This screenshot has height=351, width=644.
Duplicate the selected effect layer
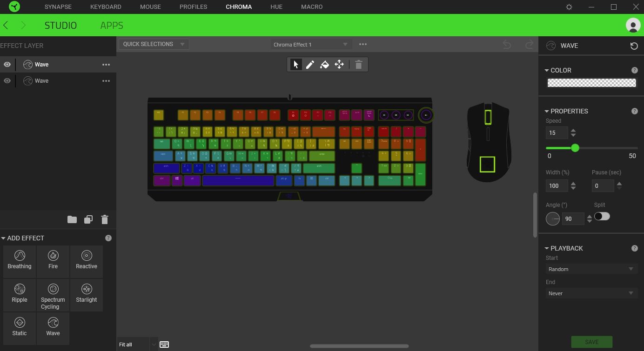[x=88, y=219]
